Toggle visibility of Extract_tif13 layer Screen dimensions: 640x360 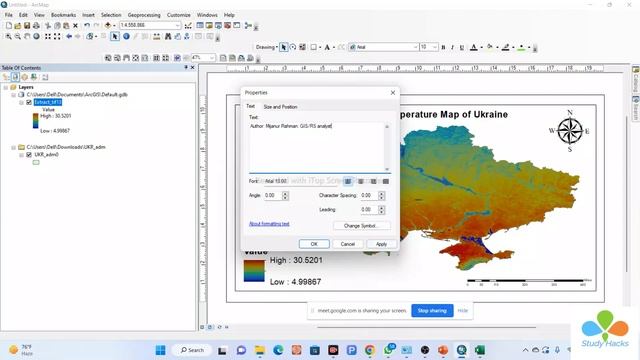29,102
